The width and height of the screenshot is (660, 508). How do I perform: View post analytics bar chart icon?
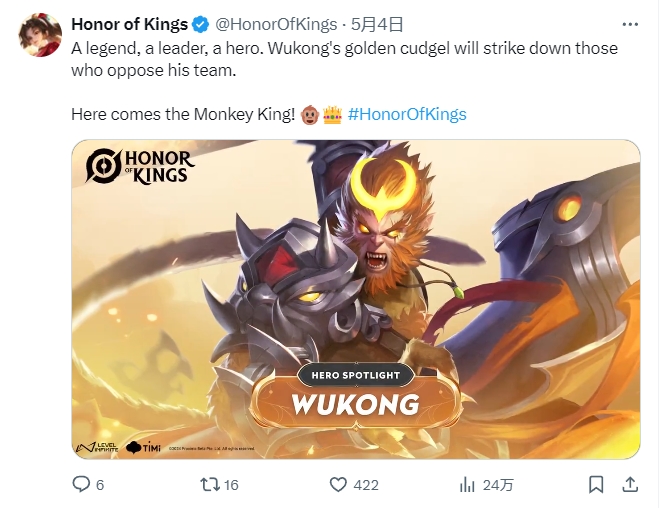pos(467,485)
